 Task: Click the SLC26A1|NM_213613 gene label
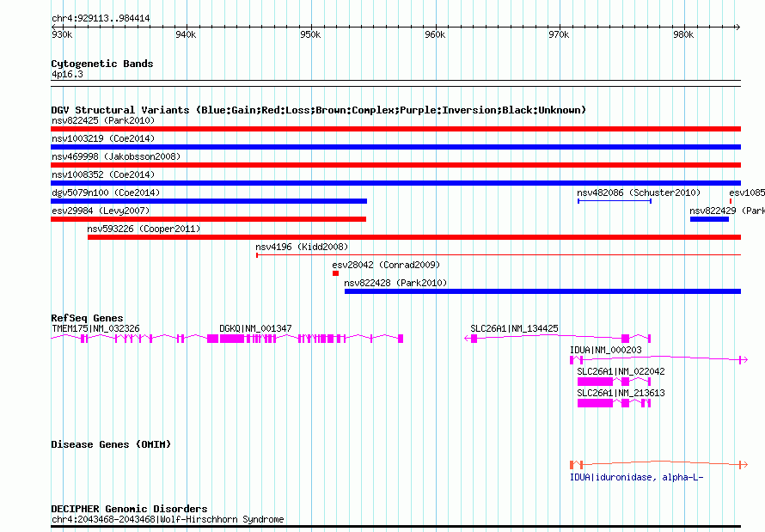click(621, 393)
